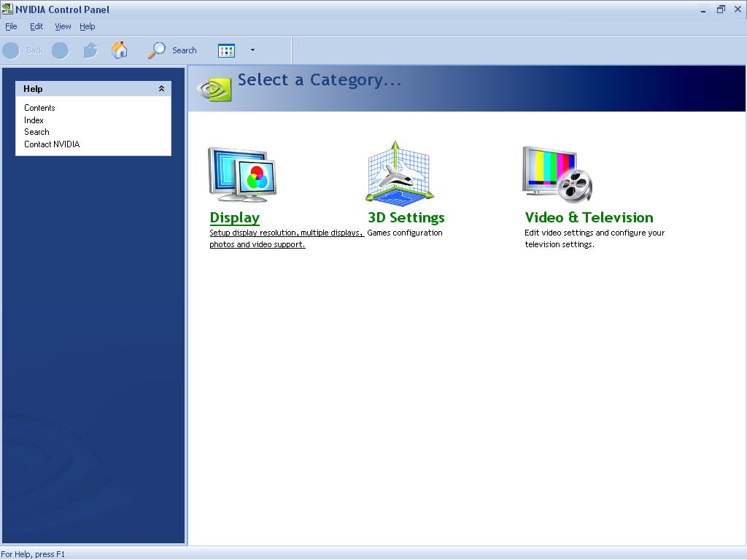Minimize the NVIDIA Control Panel window
This screenshot has width=747, height=560.
pyautogui.click(x=703, y=9)
